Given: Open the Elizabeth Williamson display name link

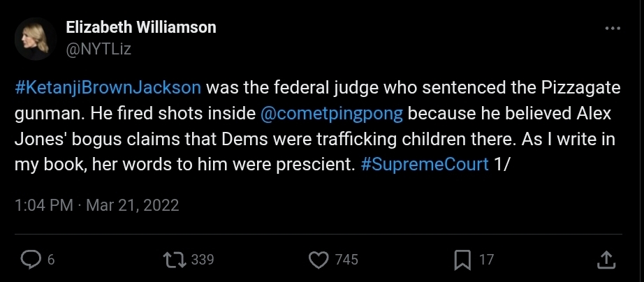Looking at the screenshot, I should click(x=141, y=27).
